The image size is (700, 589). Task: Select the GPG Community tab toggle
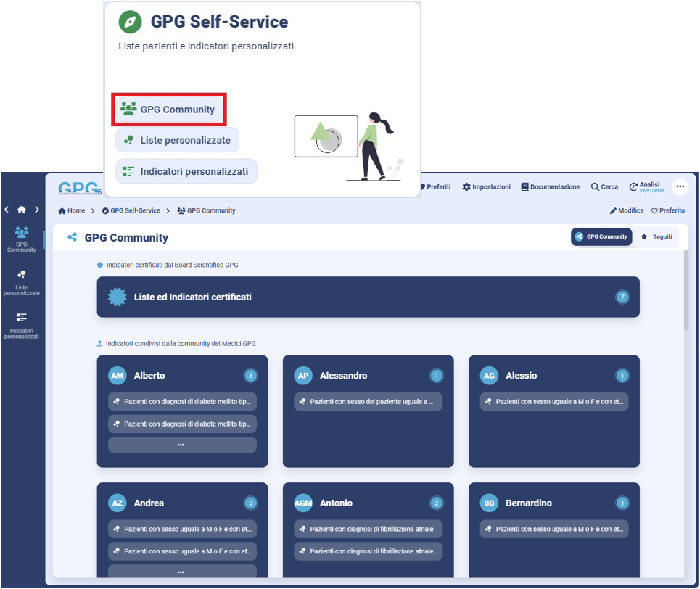coord(601,237)
